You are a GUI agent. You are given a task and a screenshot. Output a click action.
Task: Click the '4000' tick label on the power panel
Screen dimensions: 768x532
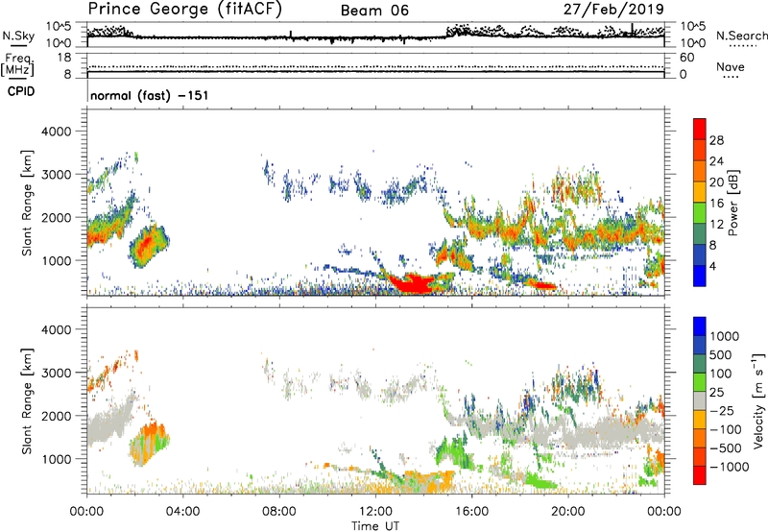[x=56, y=132]
